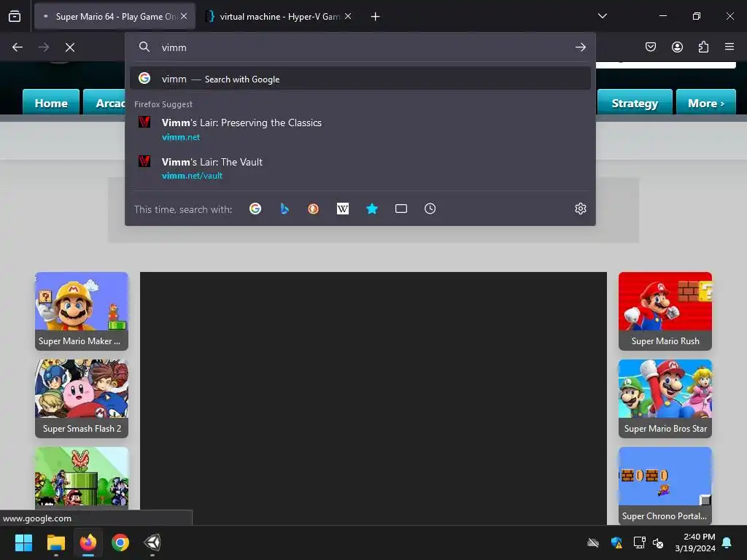
Task: Go back with the back arrow
Action: pos(18,47)
